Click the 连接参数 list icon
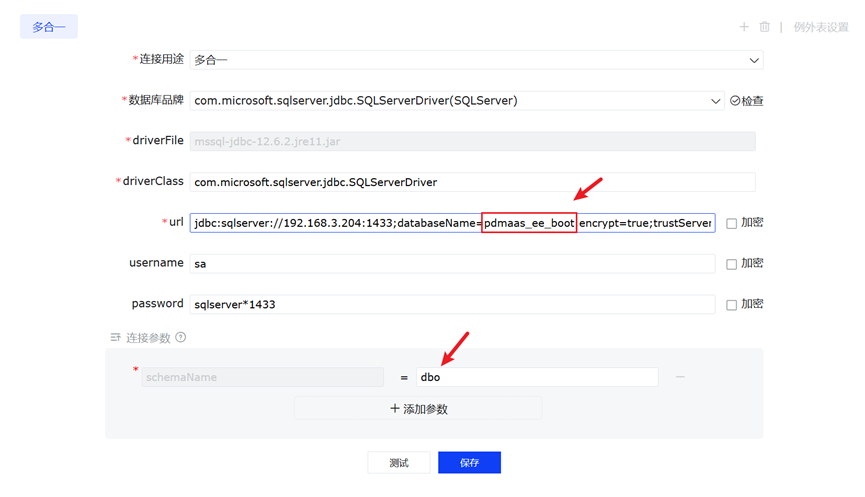This screenshot has width=865, height=497. (x=115, y=338)
